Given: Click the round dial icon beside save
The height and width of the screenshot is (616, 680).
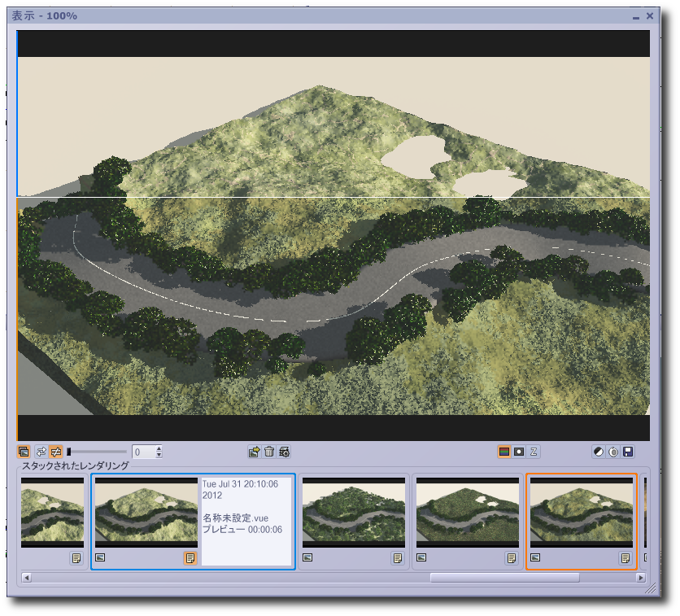Looking at the screenshot, I should (x=613, y=452).
